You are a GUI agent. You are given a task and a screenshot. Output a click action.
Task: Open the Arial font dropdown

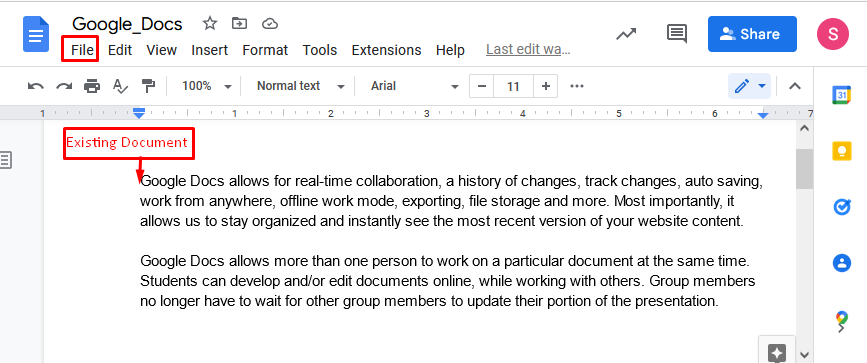(415, 86)
